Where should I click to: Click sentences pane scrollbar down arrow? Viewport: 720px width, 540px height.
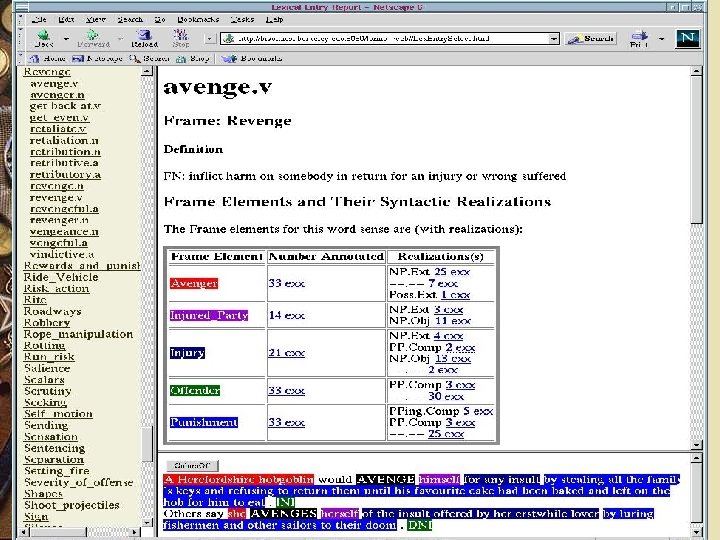click(697, 532)
